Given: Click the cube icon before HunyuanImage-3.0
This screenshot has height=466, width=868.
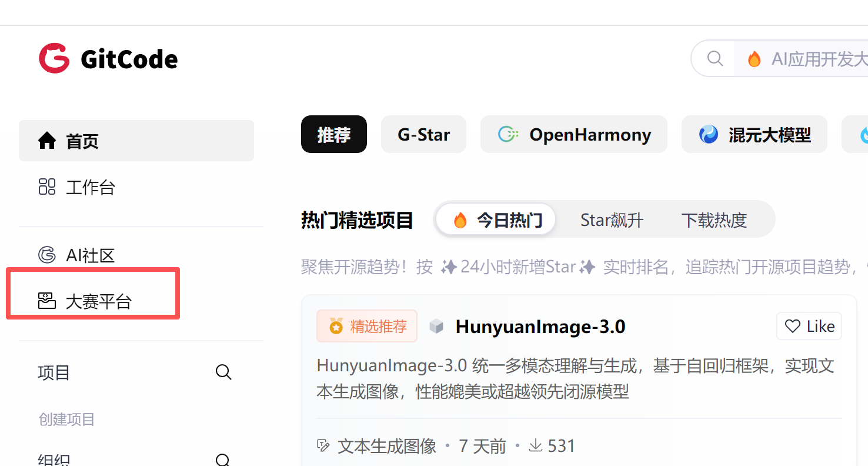Looking at the screenshot, I should [x=436, y=326].
